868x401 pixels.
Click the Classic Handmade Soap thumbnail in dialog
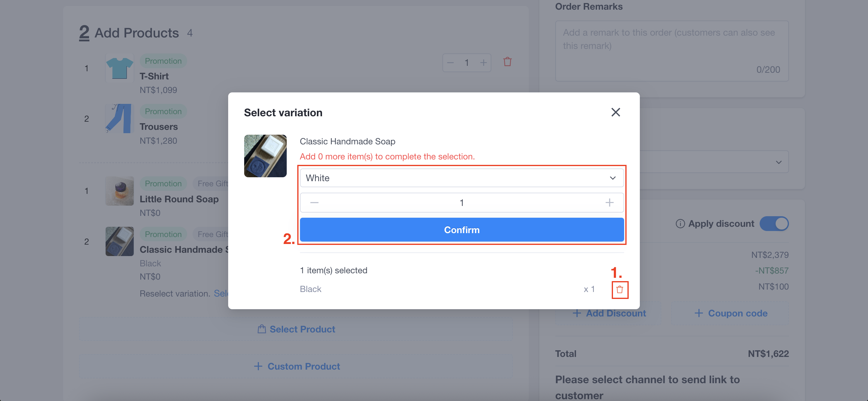click(265, 156)
